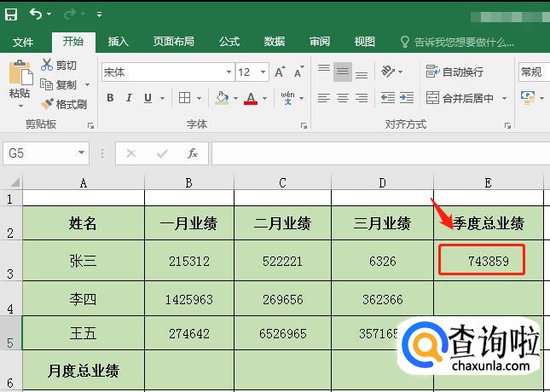Apply the red font color swatch
Viewport: 550px width, 392px height.
click(x=250, y=98)
